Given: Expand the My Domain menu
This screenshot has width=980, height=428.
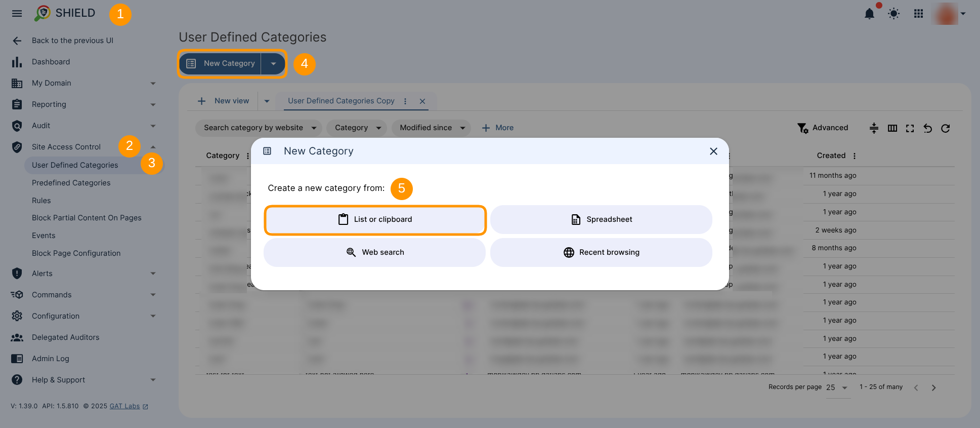Looking at the screenshot, I should [x=153, y=84].
